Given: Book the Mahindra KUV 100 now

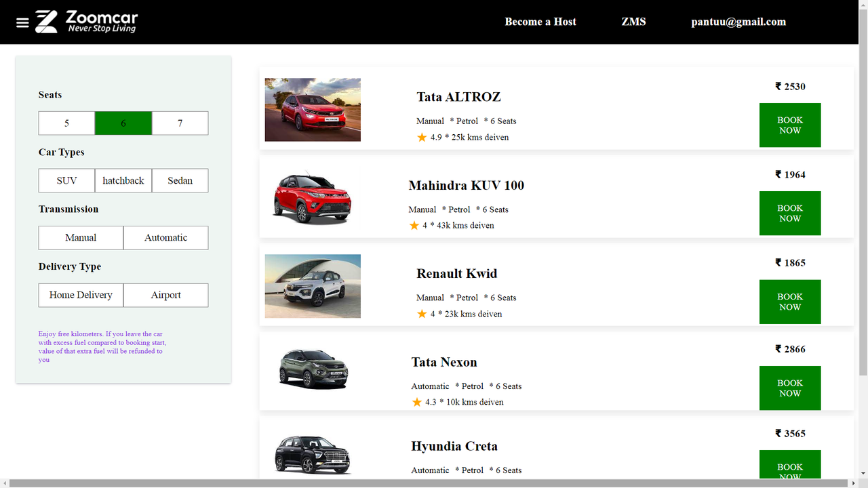Looking at the screenshot, I should point(790,213).
